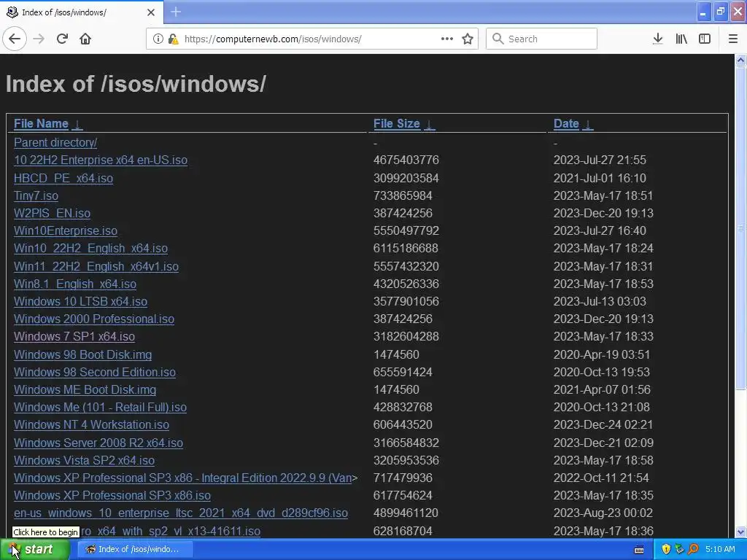Screen dimensions: 747x560
Task: Open Windows NT 4 Workstation.iso link
Action: [x=91, y=425]
